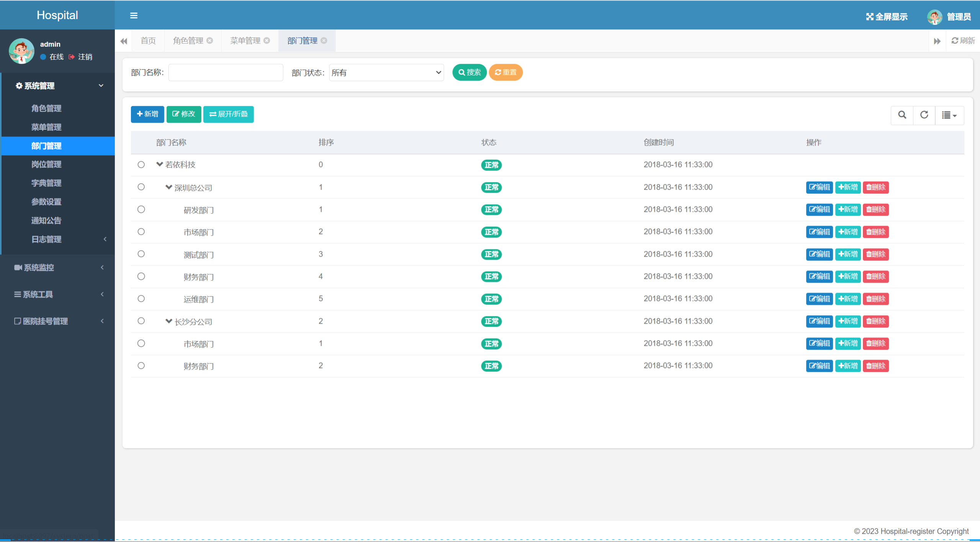Click the fullscreen 全屏显示 icon

[x=870, y=17]
